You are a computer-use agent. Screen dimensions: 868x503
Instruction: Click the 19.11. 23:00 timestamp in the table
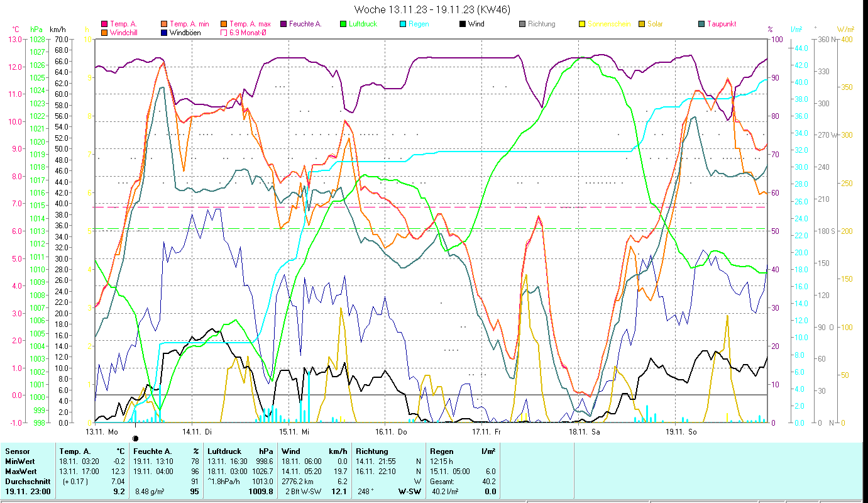tap(28, 492)
